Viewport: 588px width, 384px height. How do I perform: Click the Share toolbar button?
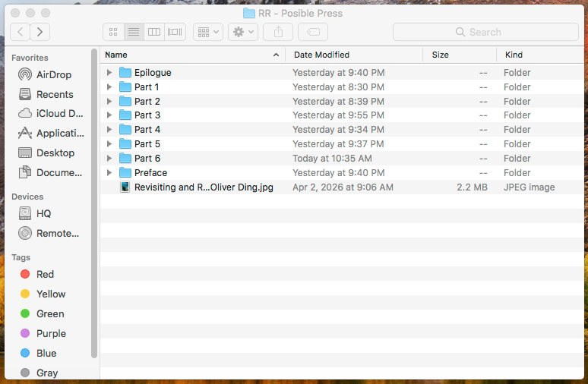[278, 32]
